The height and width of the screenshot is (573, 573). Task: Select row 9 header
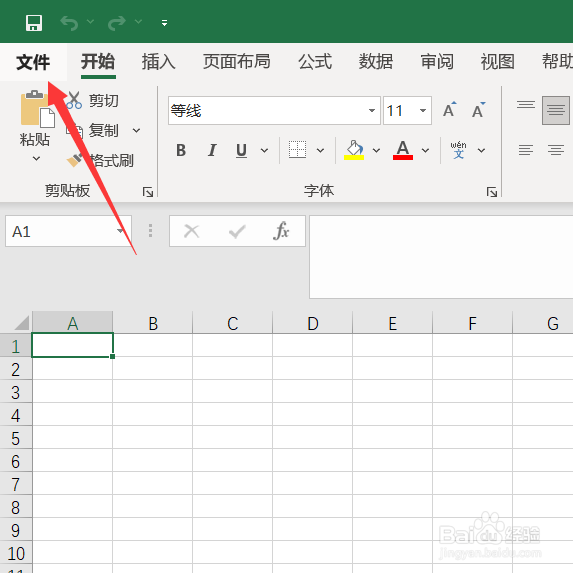tap(16, 530)
